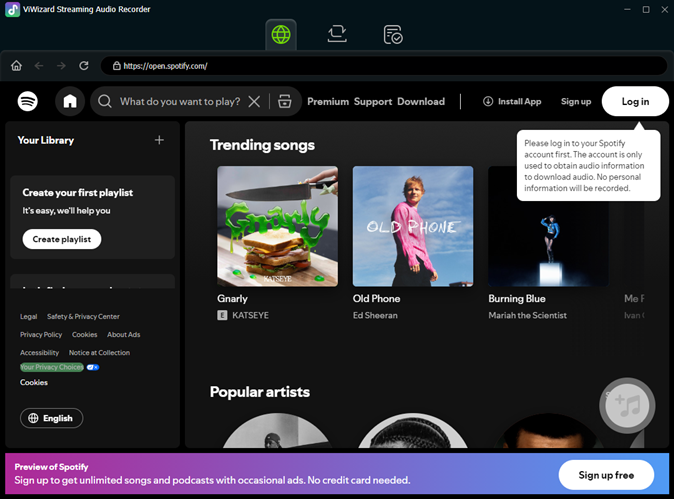Image resolution: width=674 pixels, height=499 pixels.
Task: Click the Gnarly song title
Action: pyautogui.click(x=232, y=299)
